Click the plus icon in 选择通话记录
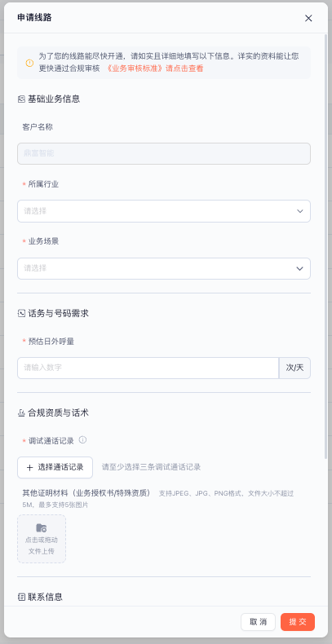Image resolution: width=332 pixels, height=644 pixels. tap(29, 467)
